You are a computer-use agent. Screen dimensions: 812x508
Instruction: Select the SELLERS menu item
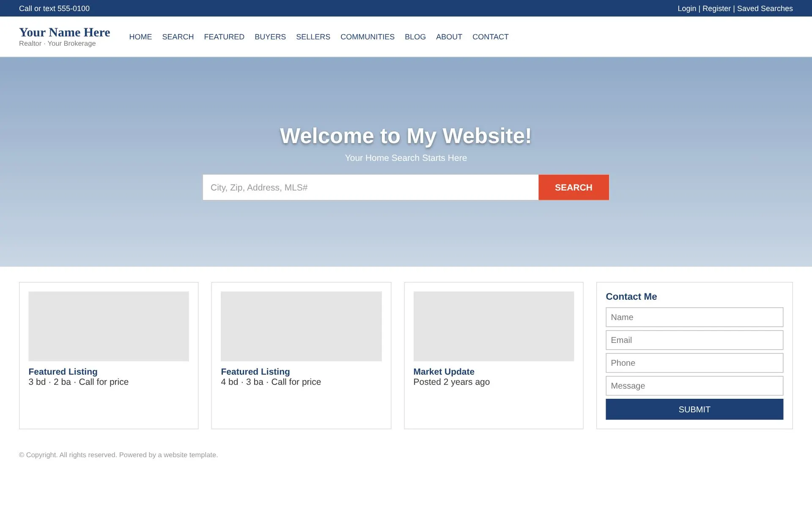[313, 37]
